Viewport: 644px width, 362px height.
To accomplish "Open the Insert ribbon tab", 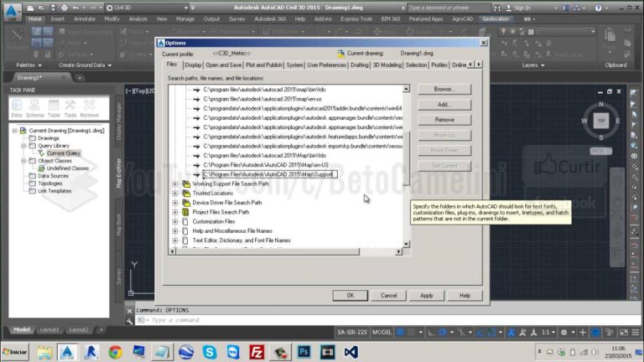I will pyautogui.click(x=58, y=19).
